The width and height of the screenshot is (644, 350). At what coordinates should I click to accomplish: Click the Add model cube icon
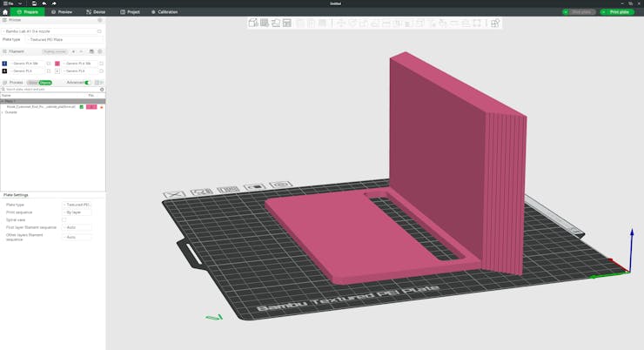252,24
